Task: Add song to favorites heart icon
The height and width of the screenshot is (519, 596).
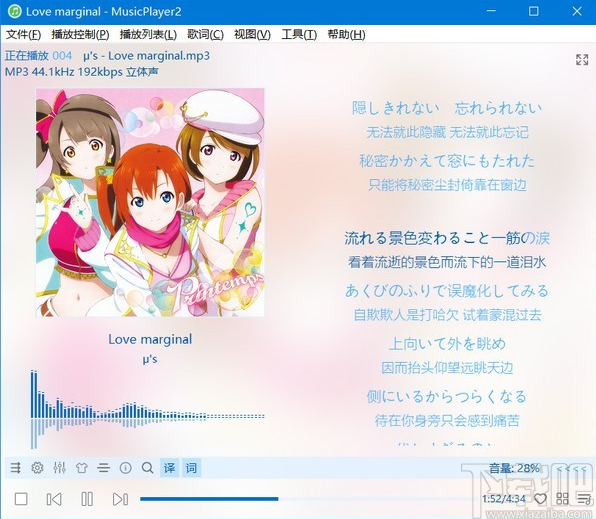Action: pyautogui.click(x=541, y=498)
